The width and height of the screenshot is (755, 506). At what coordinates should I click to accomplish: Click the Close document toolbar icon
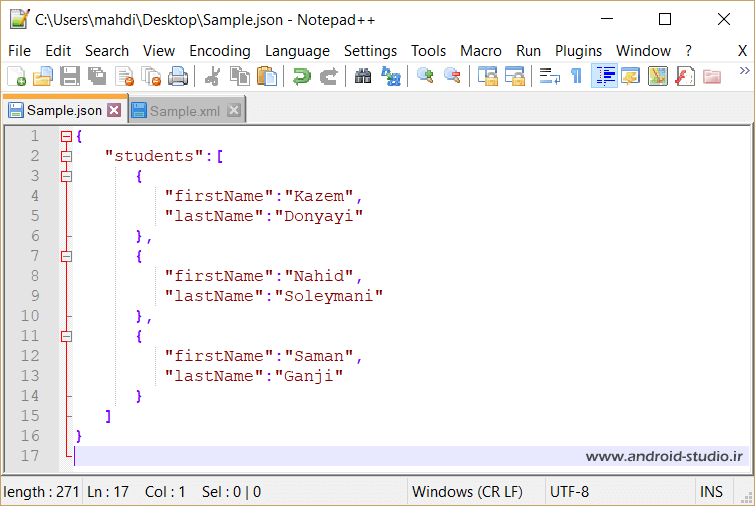click(x=125, y=77)
